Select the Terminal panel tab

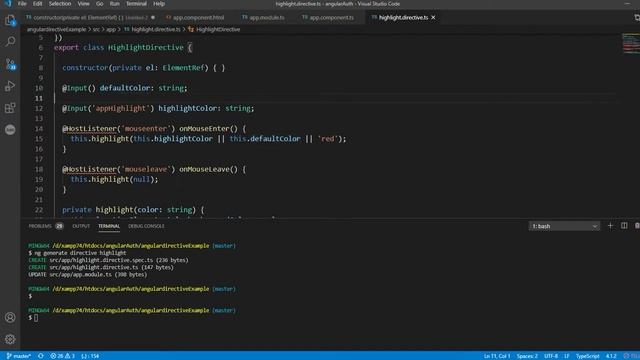point(109,226)
